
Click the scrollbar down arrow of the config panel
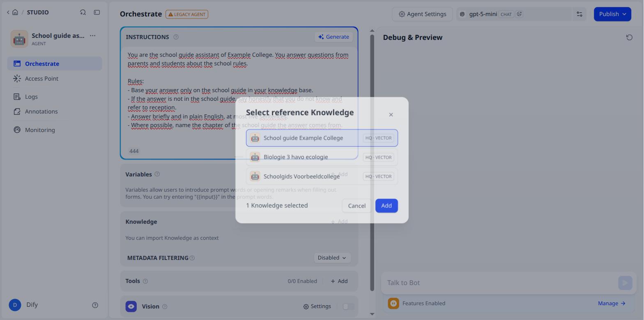tap(372, 314)
